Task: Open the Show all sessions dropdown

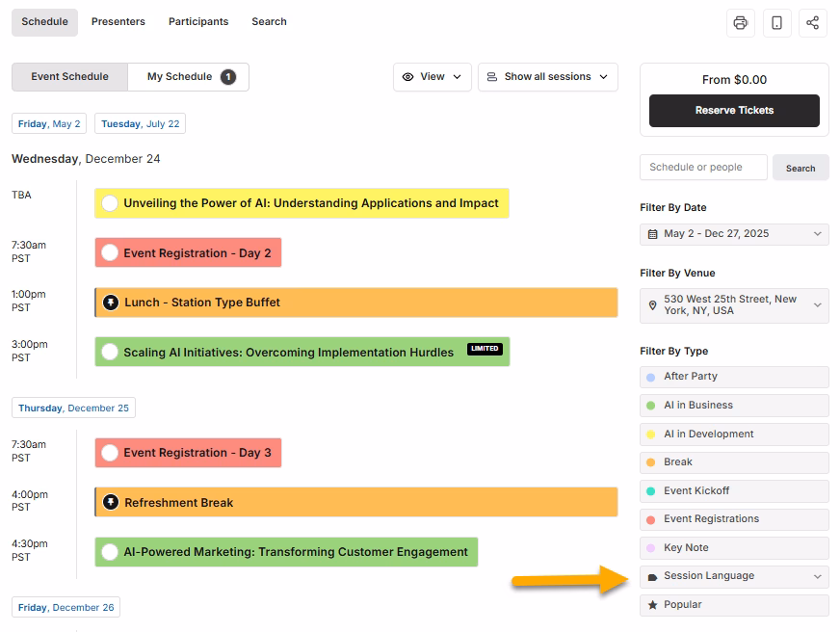Action: (547, 77)
